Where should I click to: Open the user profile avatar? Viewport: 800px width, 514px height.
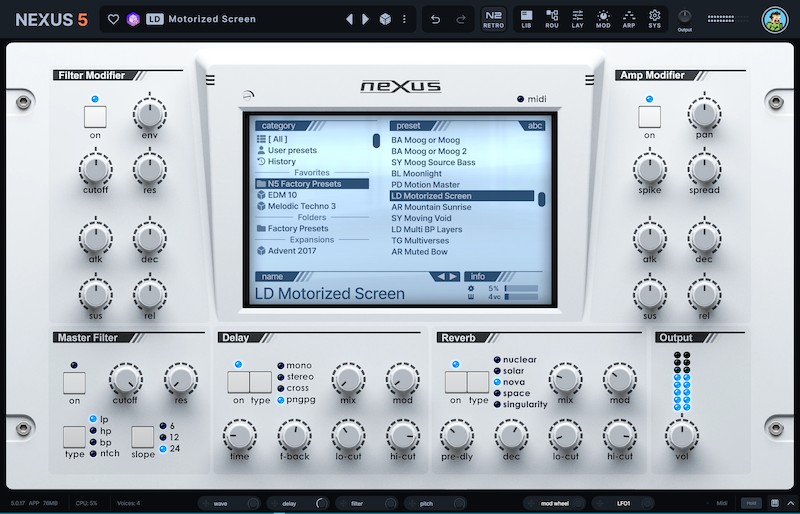(x=775, y=20)
